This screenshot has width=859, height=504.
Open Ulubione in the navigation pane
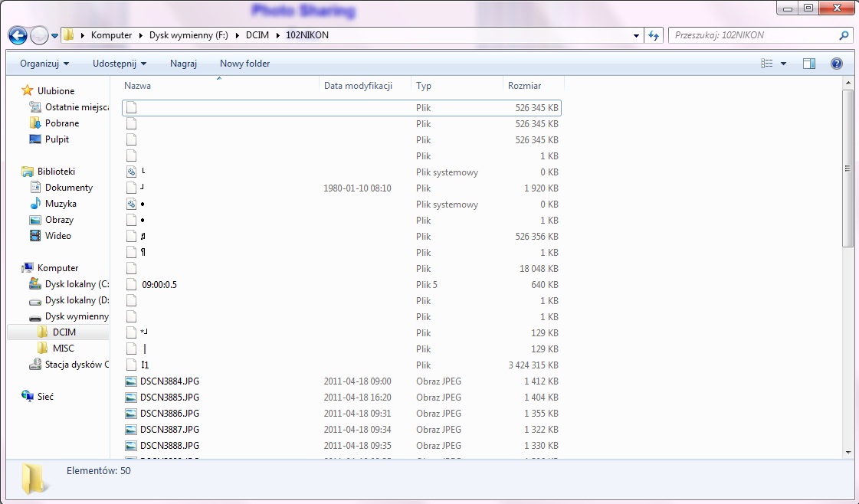(56, 91)
